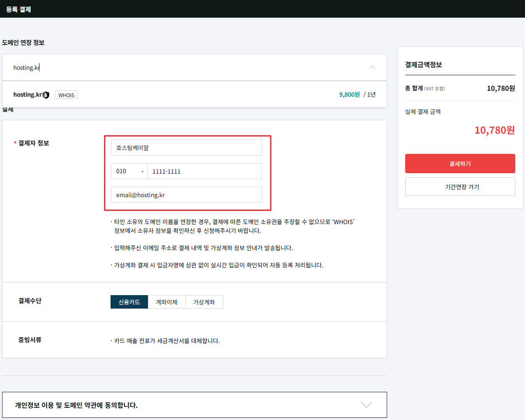
Task: Click the 결제금액정보 heading
Action: 423,65
